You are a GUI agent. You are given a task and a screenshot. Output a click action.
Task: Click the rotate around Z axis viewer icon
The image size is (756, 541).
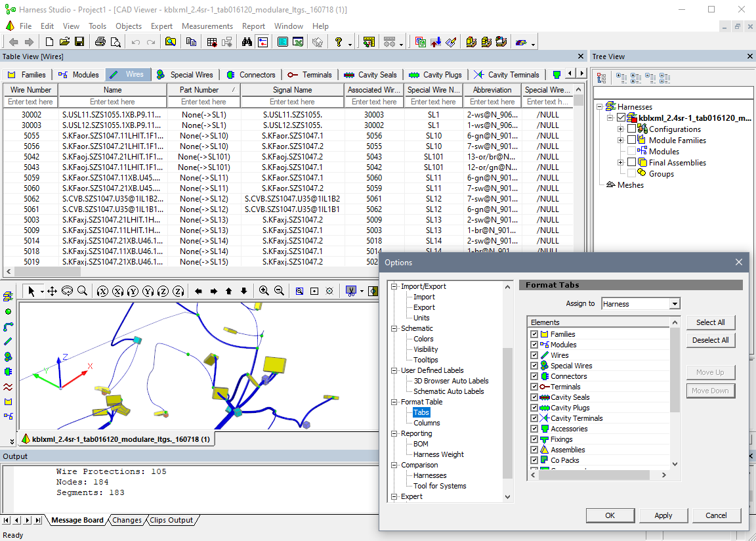pyautogui.click(x=161, y=291)
